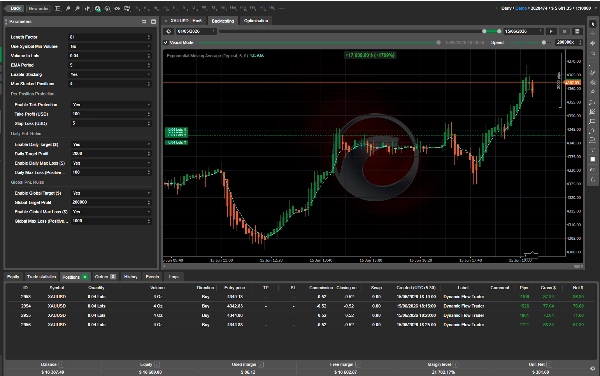The width and height of the screenshot is (600, 376).
Task: Sort positions by the Quantity column header
Action: point(96,288)
